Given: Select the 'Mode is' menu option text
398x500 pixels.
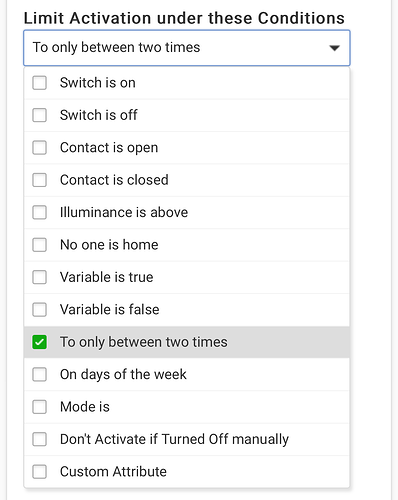Looking at the screenshot, I should tap(85, 407).
